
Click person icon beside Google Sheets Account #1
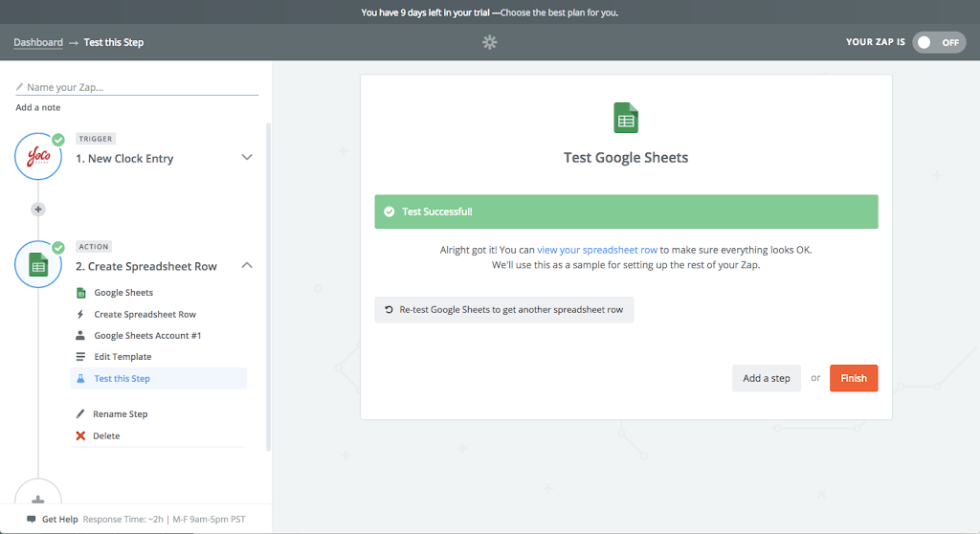[80, 335]
